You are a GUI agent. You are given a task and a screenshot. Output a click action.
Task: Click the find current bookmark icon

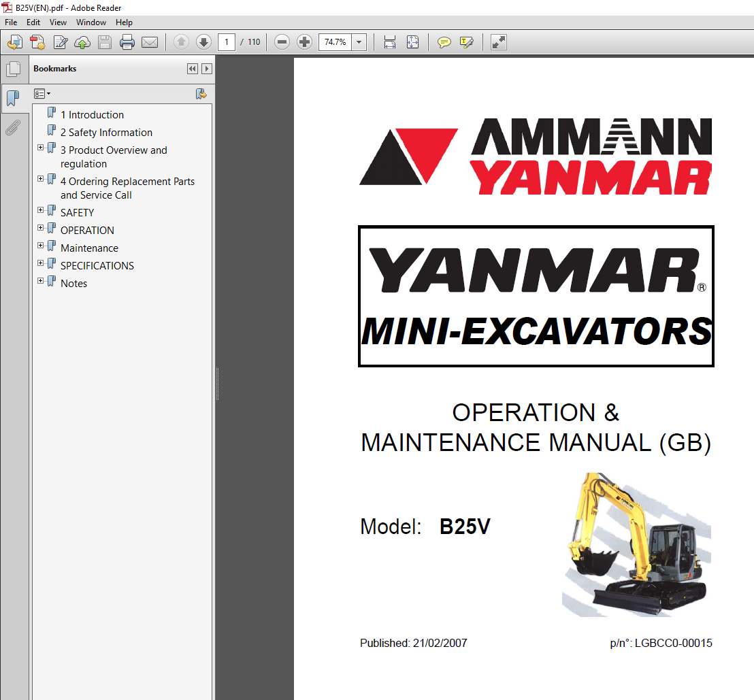pyautogui.click(x=201, y=94)
